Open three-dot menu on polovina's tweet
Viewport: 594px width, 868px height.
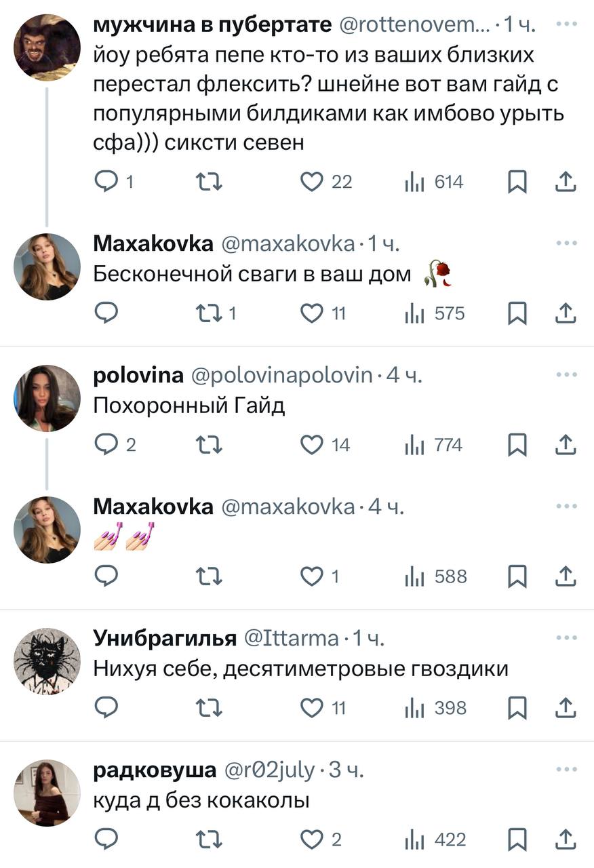(x=566, y=375)
